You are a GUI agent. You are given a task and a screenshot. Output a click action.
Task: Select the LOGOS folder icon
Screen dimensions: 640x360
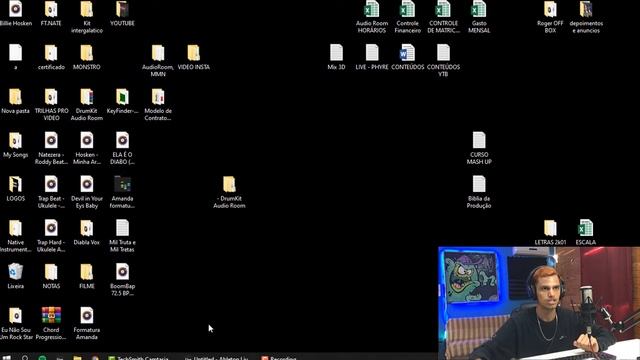click(16, 184)
